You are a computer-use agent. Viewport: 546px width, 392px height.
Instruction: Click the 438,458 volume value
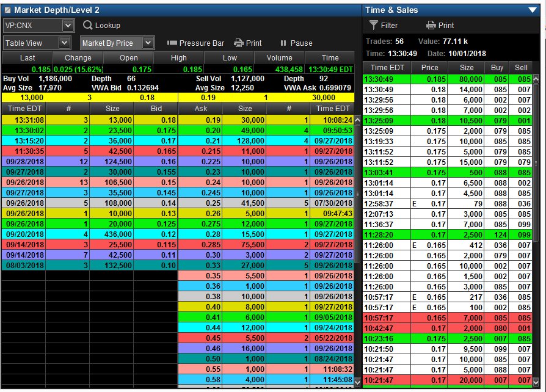289,69
